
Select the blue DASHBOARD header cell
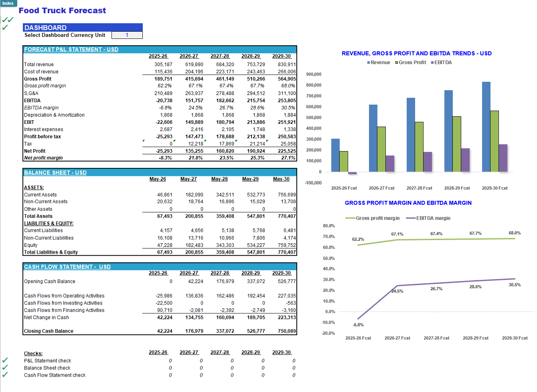coord(83,27)
